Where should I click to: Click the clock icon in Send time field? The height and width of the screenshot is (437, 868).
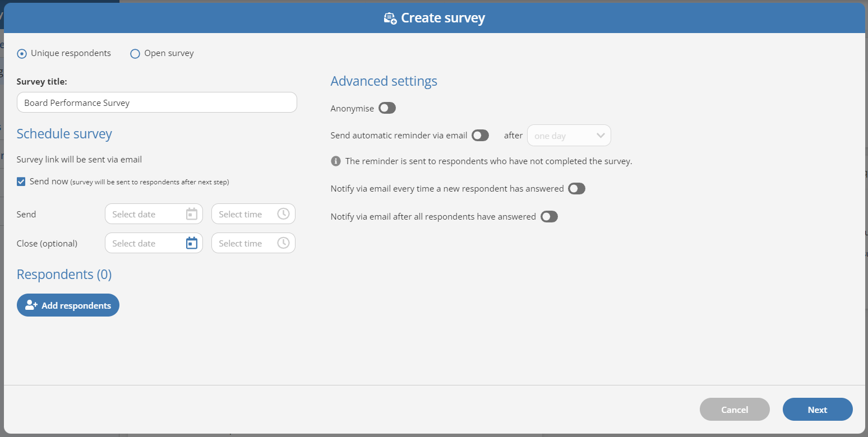coord(283,214)
